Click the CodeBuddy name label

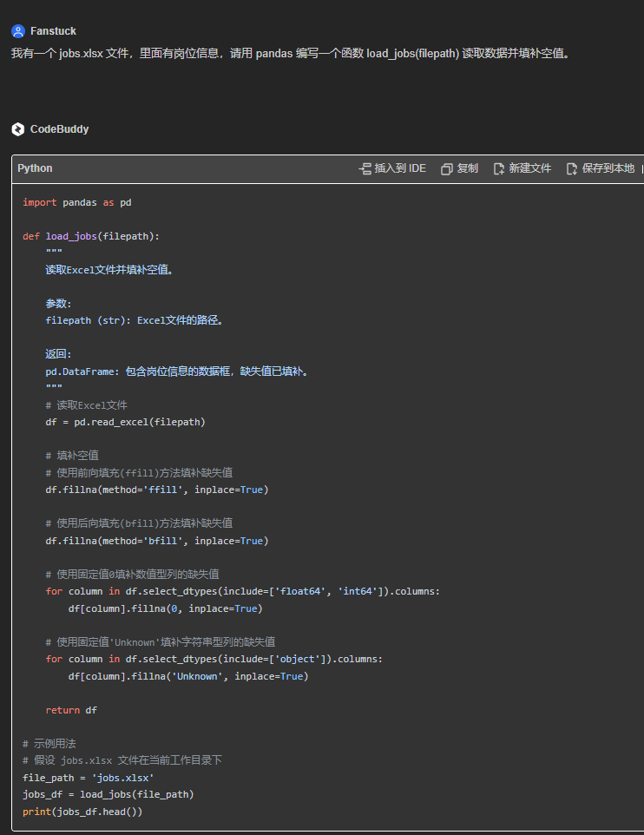[60, 129]
